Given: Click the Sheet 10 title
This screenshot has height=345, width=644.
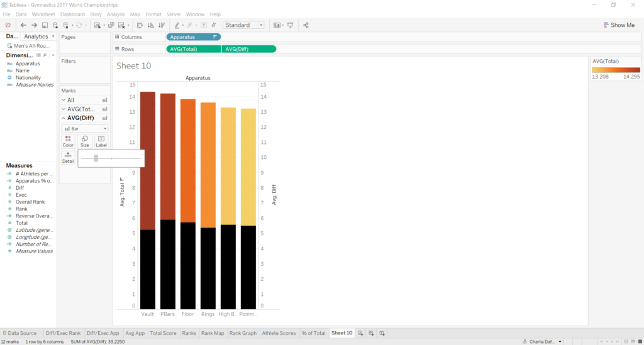Looking at the screenshot, I should coord(134,65).
